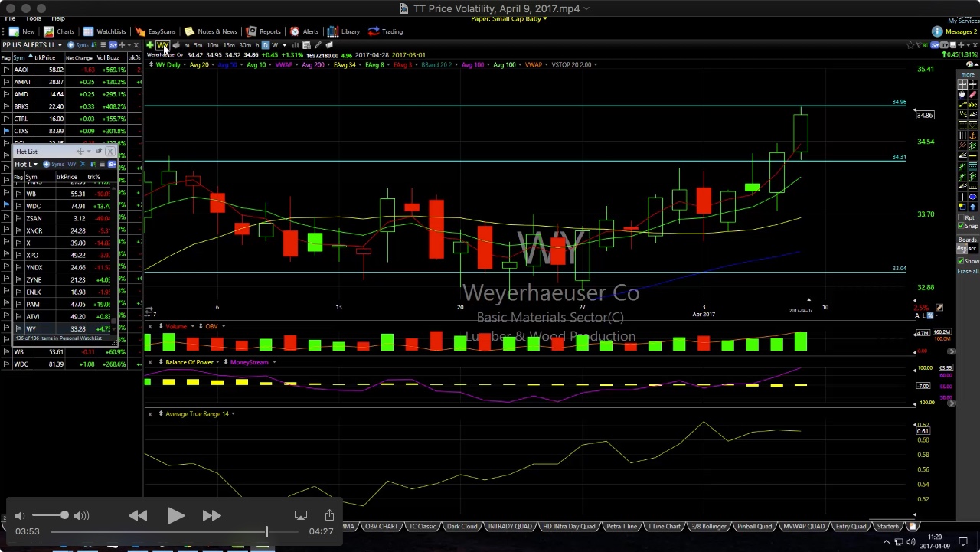Select the AMD row in watchlist
Screen dimensions: 980x552
pos(70,94)
